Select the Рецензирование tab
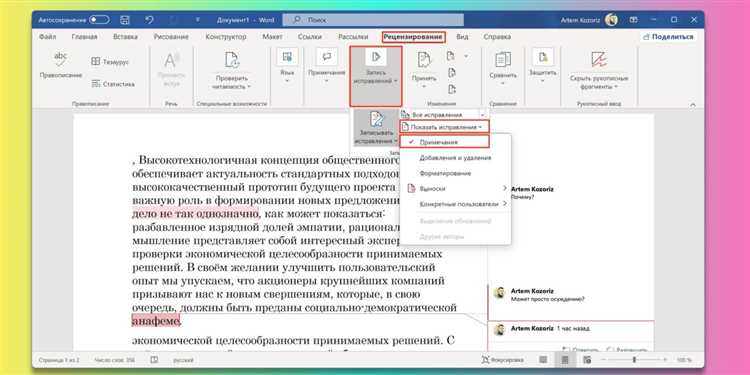The image size is (750, 375). pos(414,37)
